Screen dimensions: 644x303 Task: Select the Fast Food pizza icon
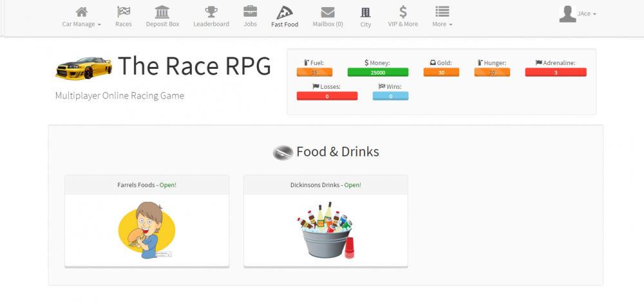pos(284,12)
